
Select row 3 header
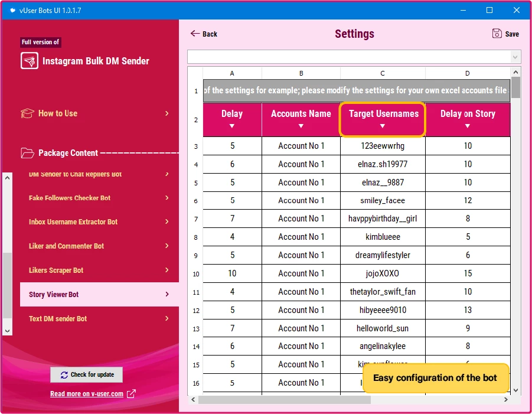point(196,146)
